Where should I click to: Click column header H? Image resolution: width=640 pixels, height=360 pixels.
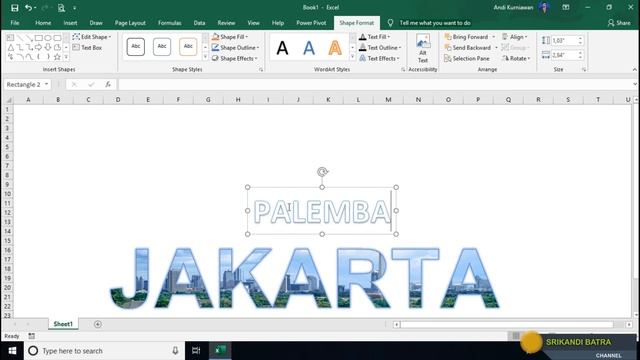tap(238, 100)
